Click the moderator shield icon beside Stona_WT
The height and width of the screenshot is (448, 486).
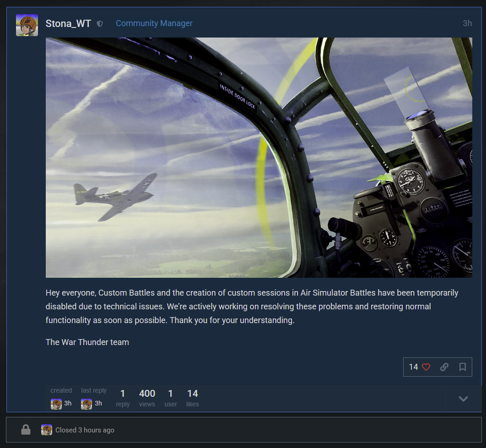[x=100, y=24]
